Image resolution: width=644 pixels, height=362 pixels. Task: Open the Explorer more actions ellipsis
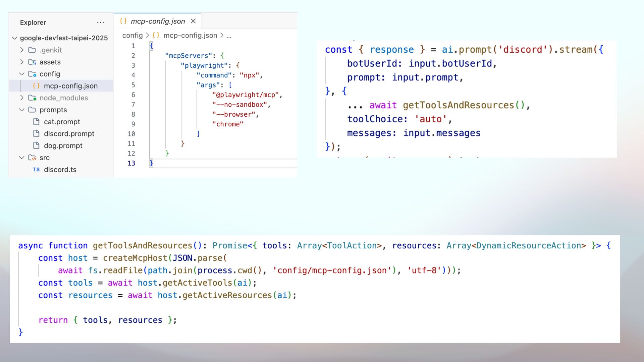pos(100,22)
